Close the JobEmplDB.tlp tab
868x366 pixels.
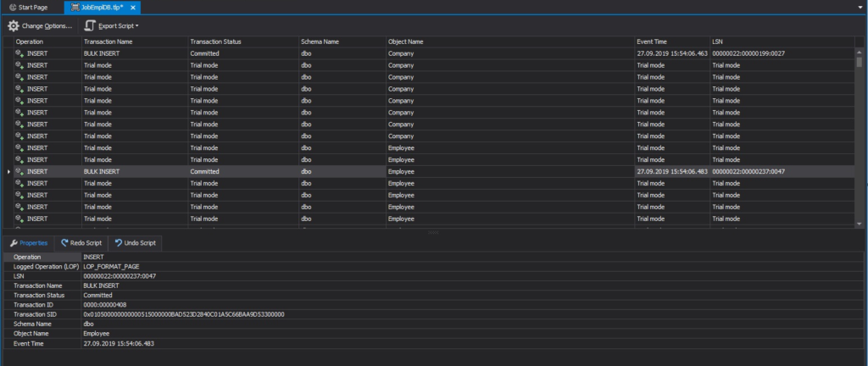pos(133,8)
